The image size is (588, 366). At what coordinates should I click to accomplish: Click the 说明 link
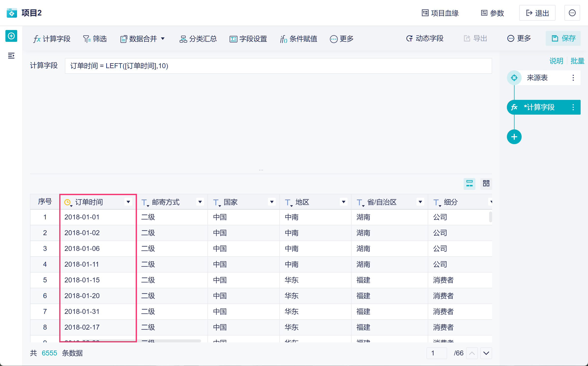point(556,61)
